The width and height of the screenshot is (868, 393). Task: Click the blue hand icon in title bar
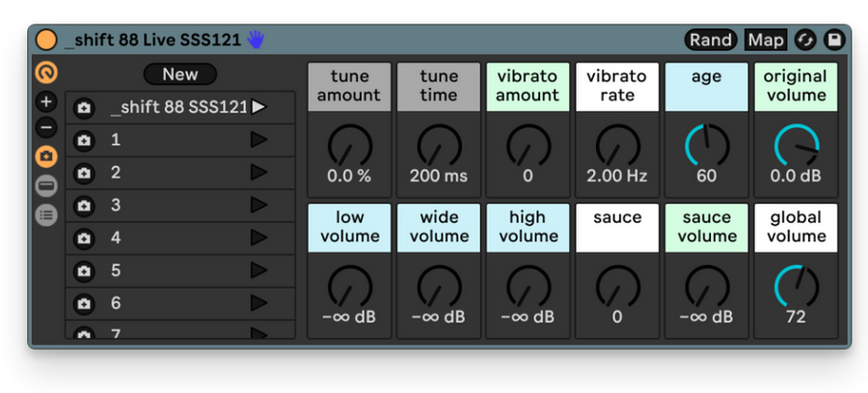coord(256,40)
